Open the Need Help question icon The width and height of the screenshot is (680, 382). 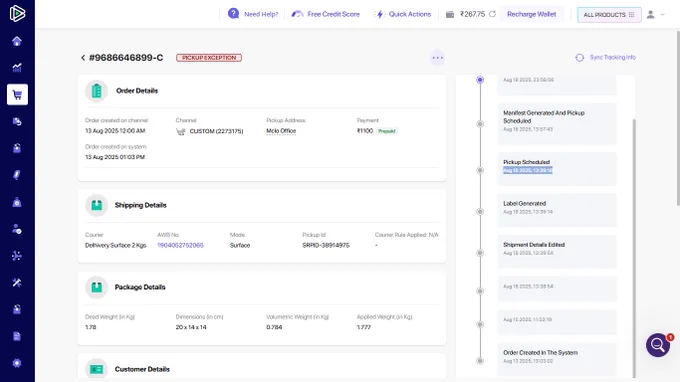click(x=233, y=14)
